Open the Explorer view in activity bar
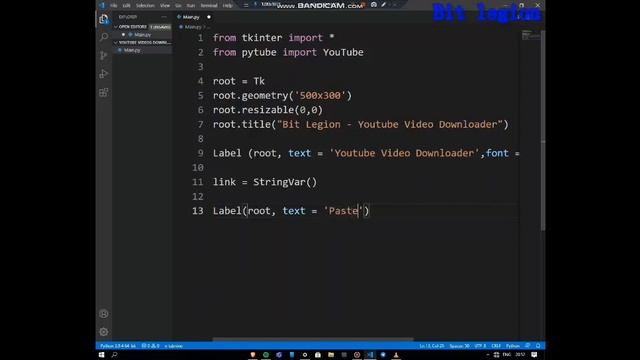Image resolution: width=640 pixels, height=360 pixels. (104, 19)
